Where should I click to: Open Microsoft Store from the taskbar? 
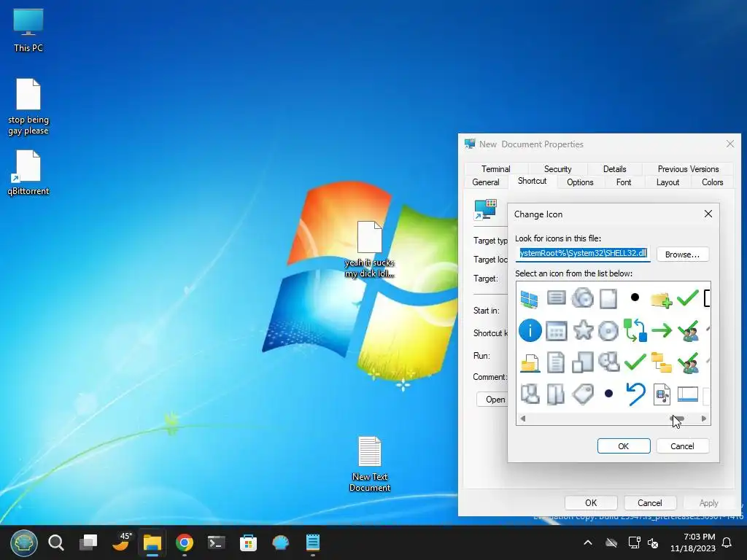tap(248, 542)
